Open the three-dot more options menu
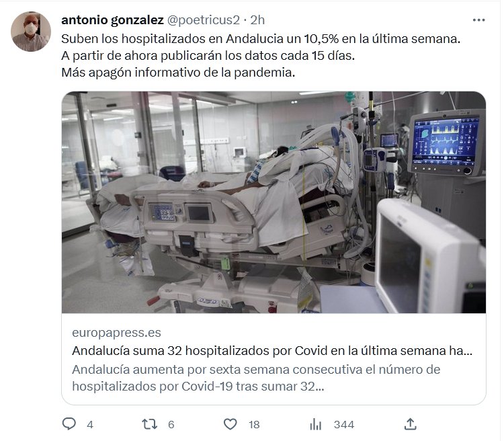Image resolution: width=504 pixels, height=441 pixels. tap(478, 20)
